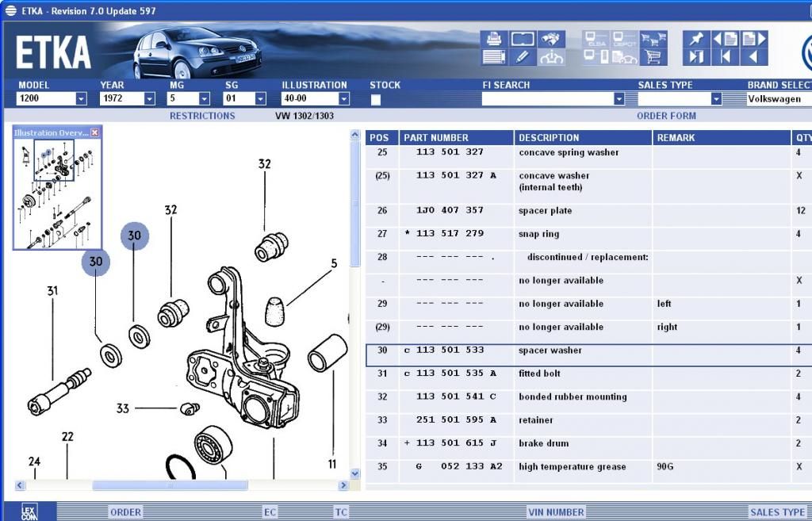Screen dimensions: 812x521
Task: Click the BRAND SELECT field showing Volkswagen
Action: 779,99
